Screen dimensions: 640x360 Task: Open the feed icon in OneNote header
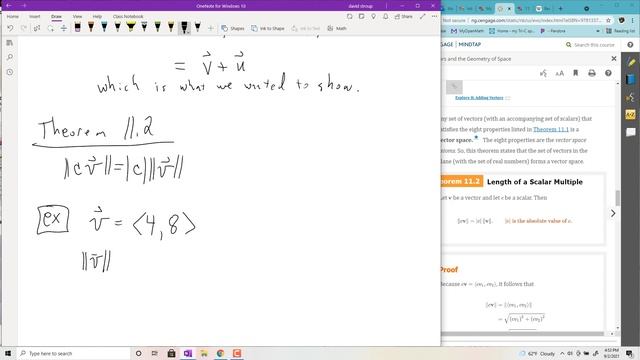[x=362, y=17]
